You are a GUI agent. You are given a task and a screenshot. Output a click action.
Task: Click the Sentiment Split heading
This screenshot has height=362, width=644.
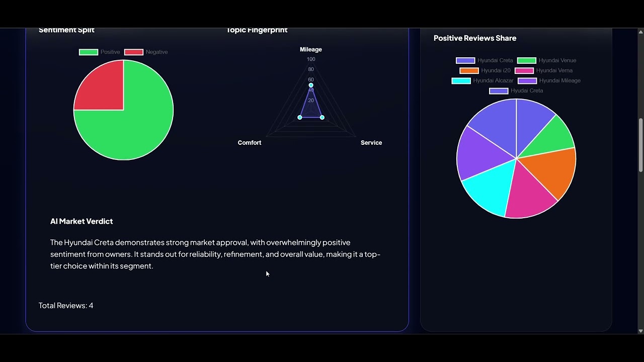pos(66,30)
